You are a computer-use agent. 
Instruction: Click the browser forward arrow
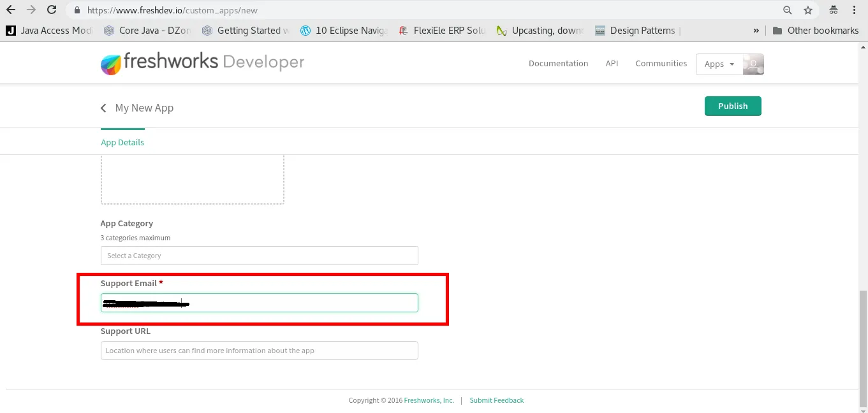31,10
